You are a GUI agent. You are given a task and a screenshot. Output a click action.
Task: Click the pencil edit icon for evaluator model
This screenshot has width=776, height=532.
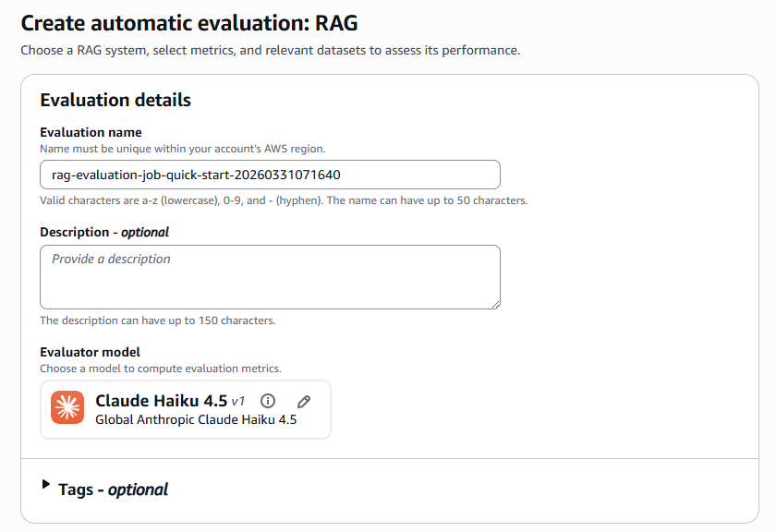pos(304,401)
